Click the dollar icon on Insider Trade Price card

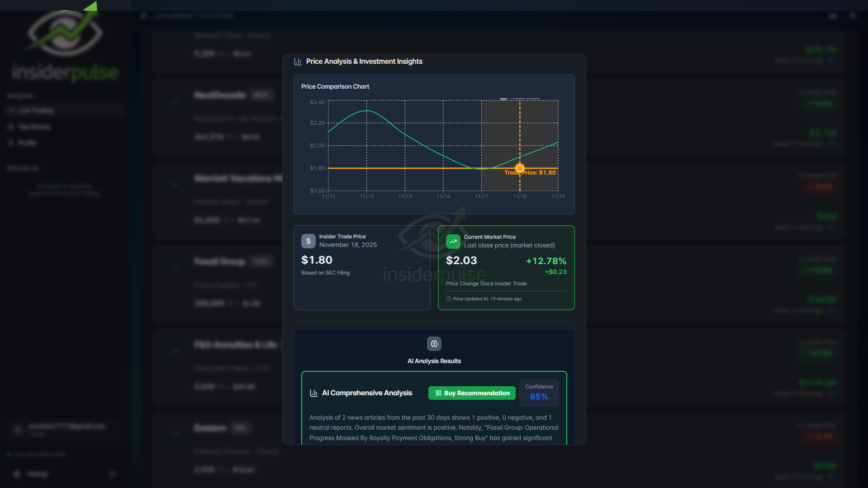click(x=308, y=241)
